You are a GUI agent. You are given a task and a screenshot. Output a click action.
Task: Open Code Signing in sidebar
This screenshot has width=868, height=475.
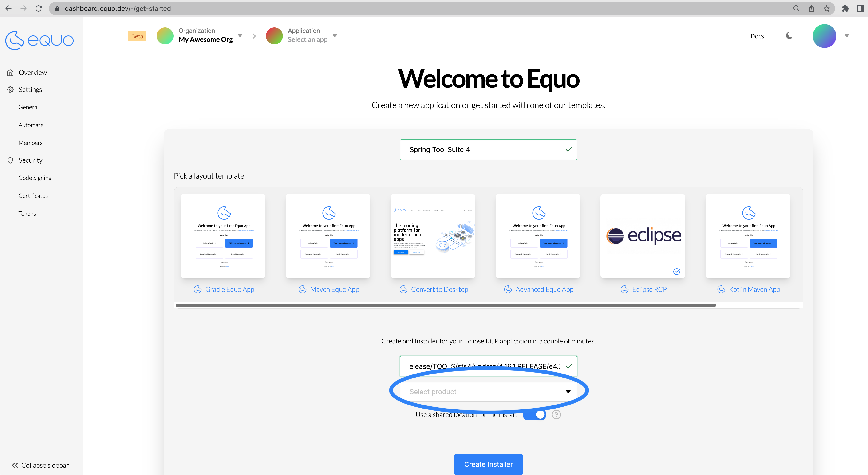tap(35, 178)
